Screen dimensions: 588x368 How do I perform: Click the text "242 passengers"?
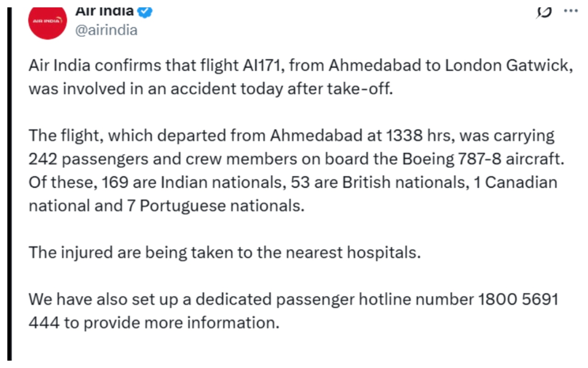[89, 159]
